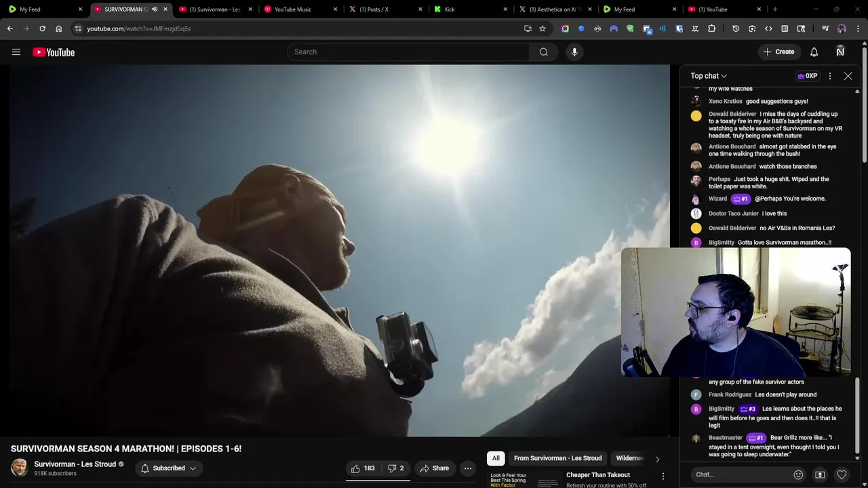Click Beastmaster chat author name
Image resolution: width=868 pixels, height=488 pixels.
pos(726,438)
